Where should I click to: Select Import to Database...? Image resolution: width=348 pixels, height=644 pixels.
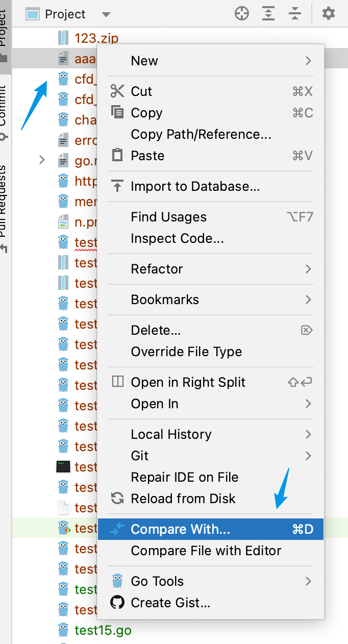tap(210, 186)
